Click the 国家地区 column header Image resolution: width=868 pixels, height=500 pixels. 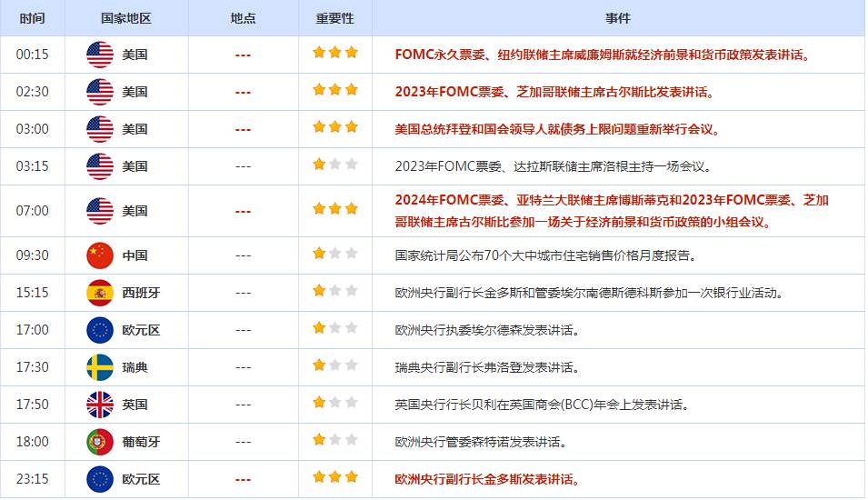pos(126,18)
